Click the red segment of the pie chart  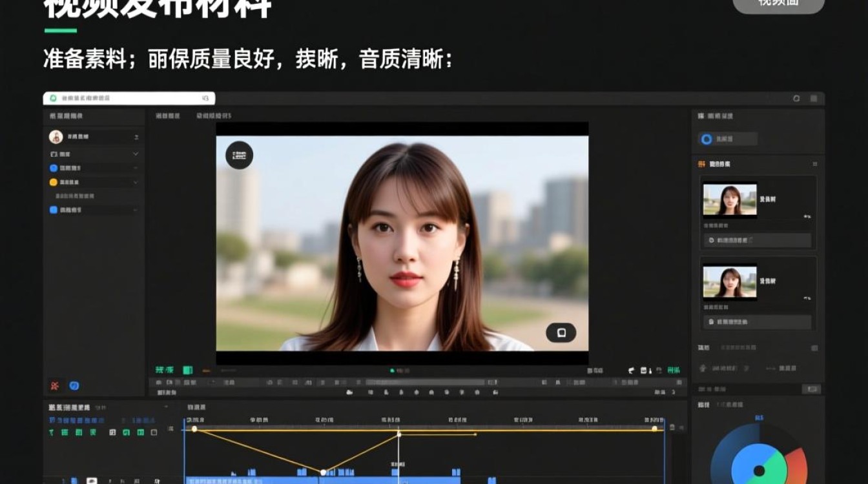click(x=797, y=467)
